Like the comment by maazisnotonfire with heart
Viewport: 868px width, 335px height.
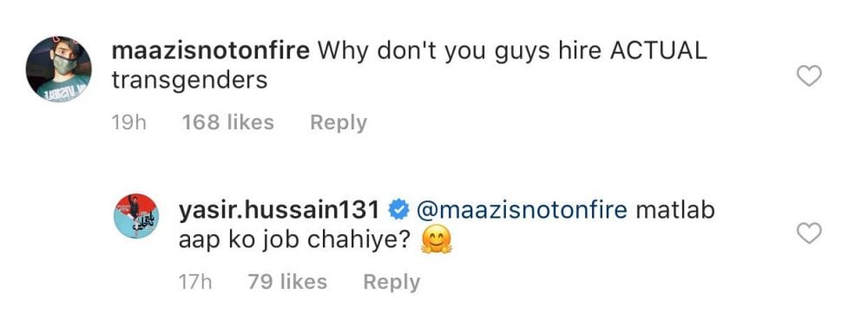809,76
